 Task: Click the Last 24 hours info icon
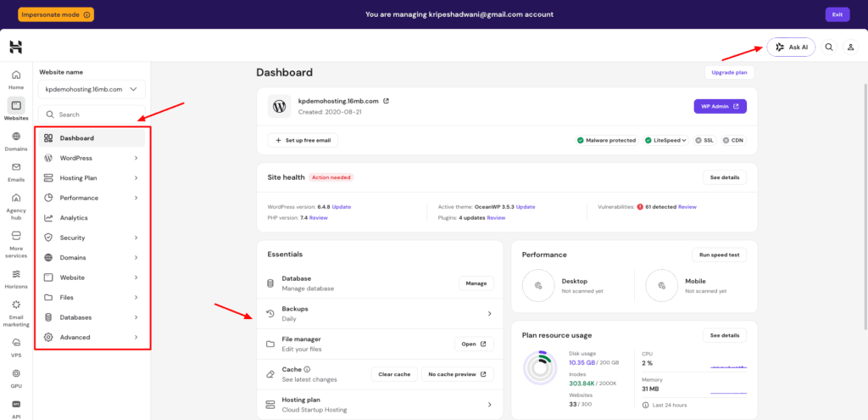coord(645,405)
